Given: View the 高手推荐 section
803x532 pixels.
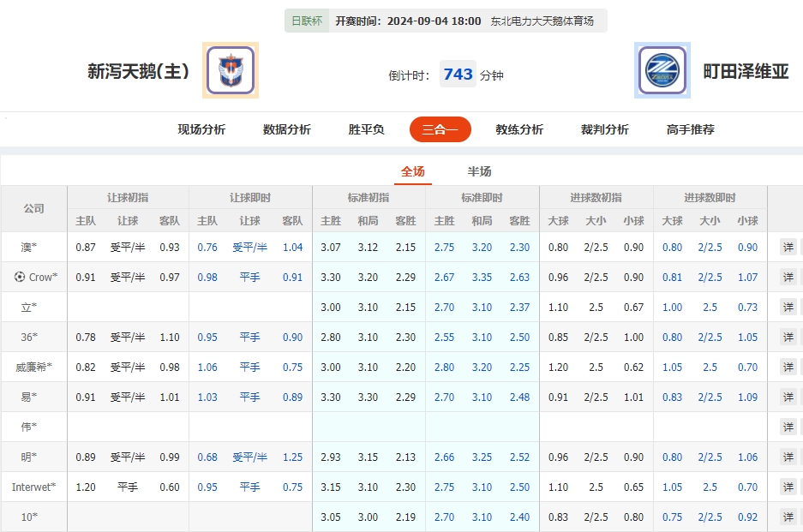Looking at the screenshot, I should [692, 129].
